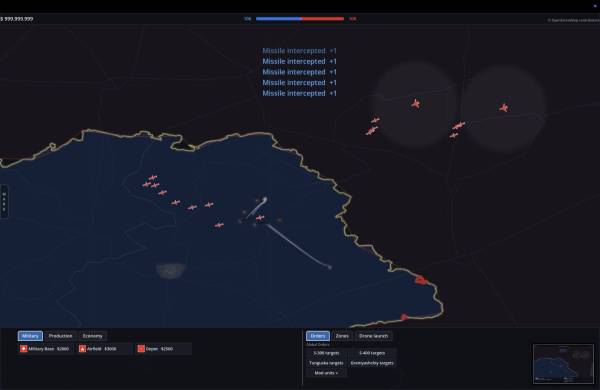Choose Military Base $2000 to build
The width and height of the screenshot is (600, 390).
pos(45,349)
